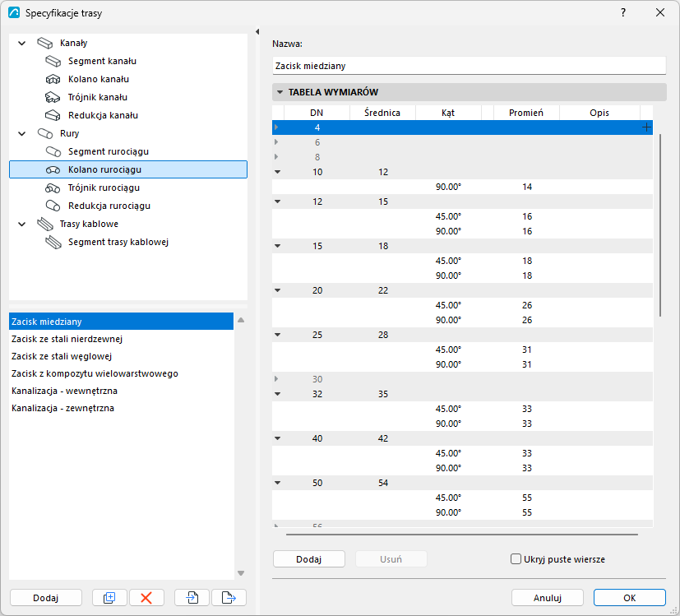Click the duplicate specification icon button
This screenshot has height=616, width=680.
tap(109, 598)
